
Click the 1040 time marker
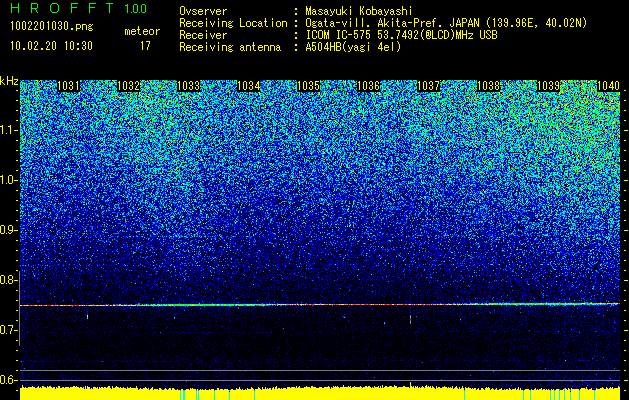pyautogui.click(x=608, y=86)
